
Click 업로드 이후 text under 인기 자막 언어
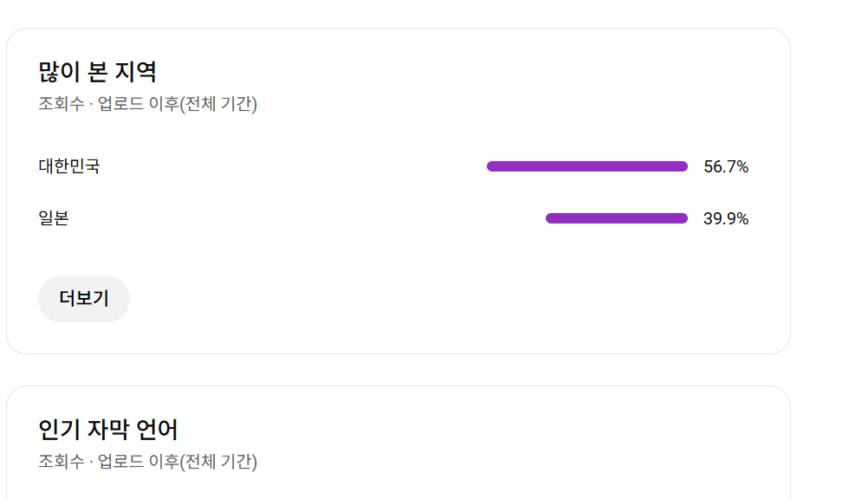[x=138, y=462]
